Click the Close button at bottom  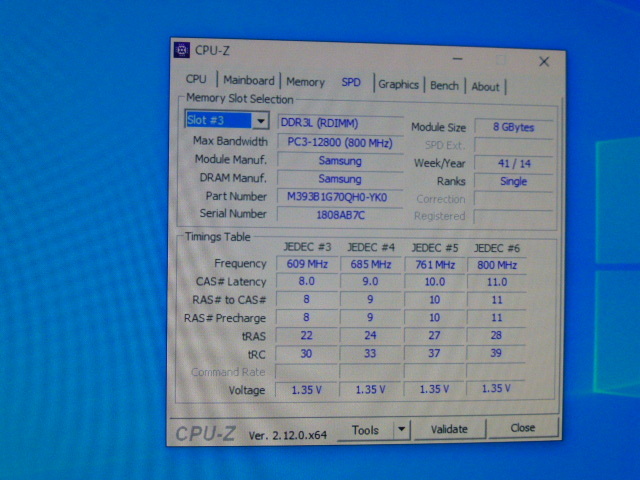point(523,428)
